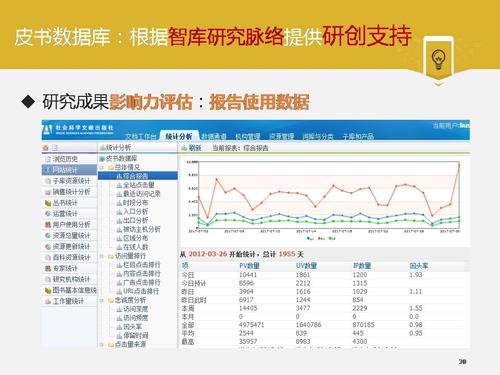Click the home icon above the sidebar
The height and width of the screenshot is (375, 500).
[x=46, y=147]
